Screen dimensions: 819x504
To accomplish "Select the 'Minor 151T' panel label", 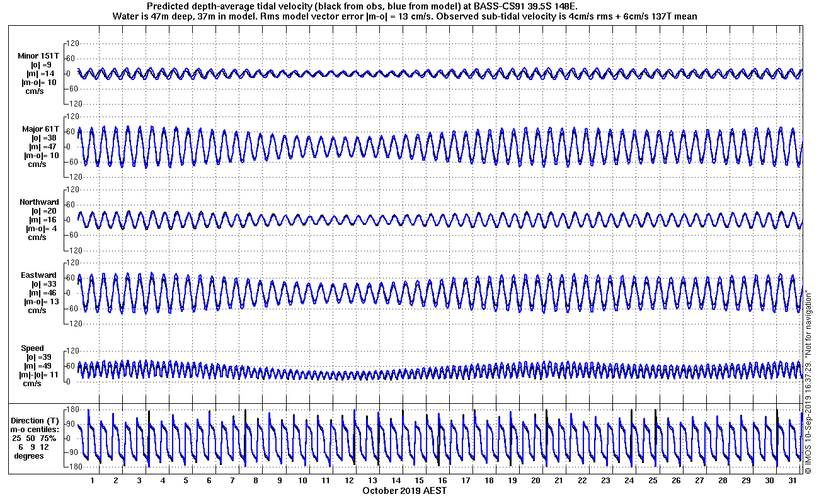I will 38,56.
